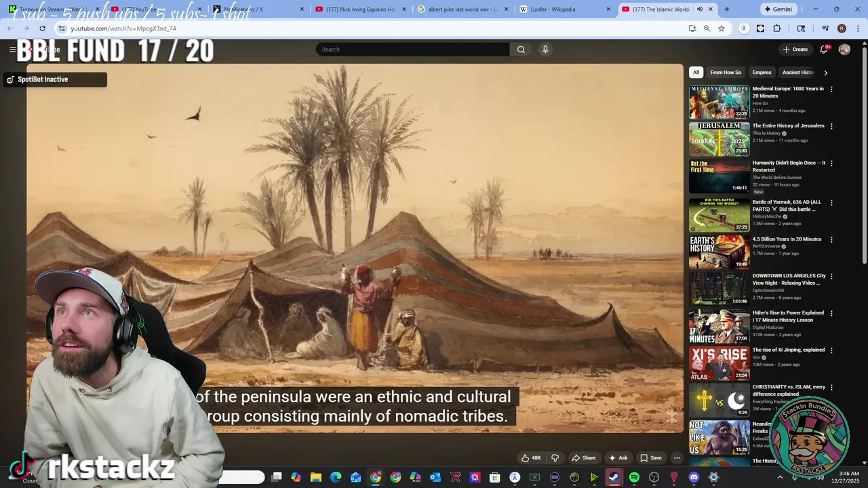
Task: Open Humanity Didn't Begin Once video title
Action: 789,166
